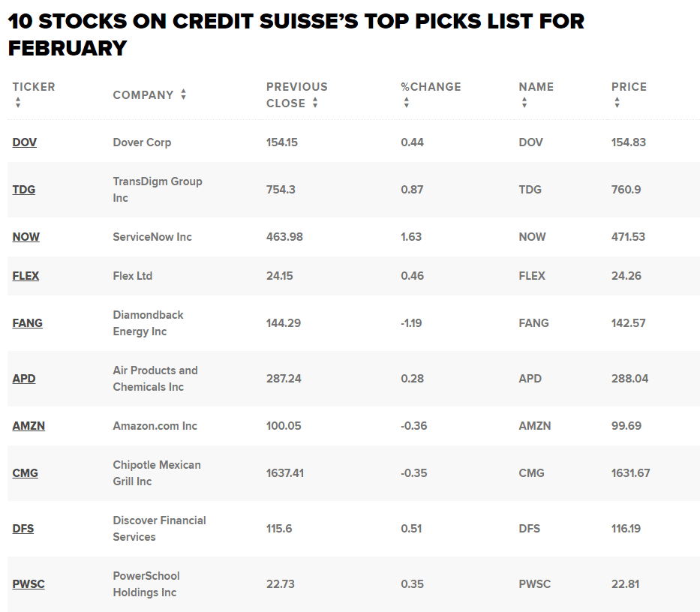
Task: Open the AMZN ticker link
Action: coord(29,425)
